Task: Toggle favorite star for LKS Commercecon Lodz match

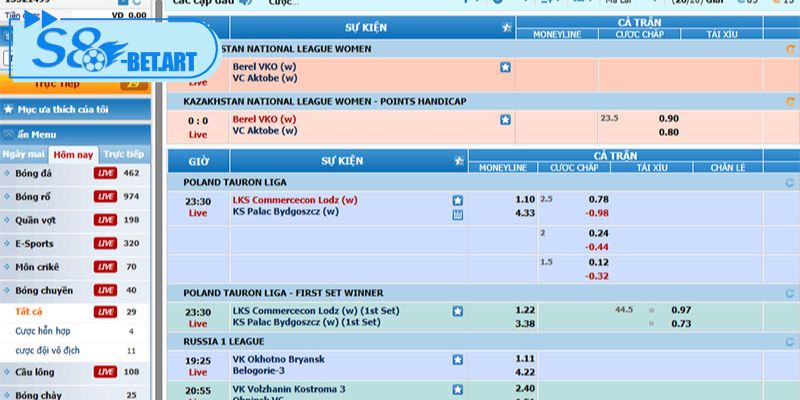Action: coord(458,201)
